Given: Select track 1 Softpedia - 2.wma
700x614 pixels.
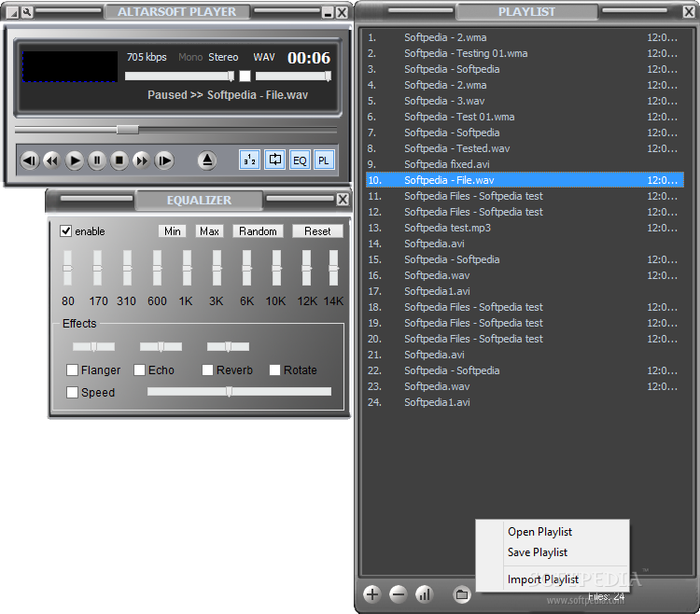Looking at the screenshot, I should coord(525,37).
